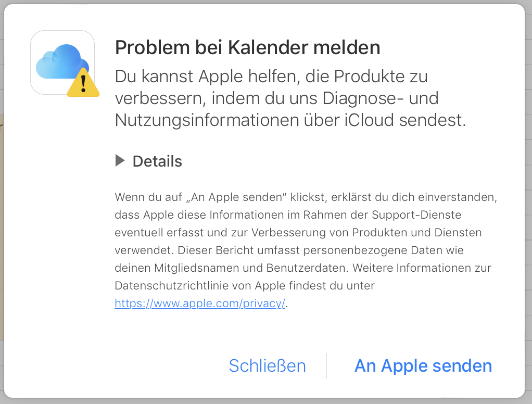This screenshot has width=532, height=404.
Task: Click the Details label text
Action: 157,161
